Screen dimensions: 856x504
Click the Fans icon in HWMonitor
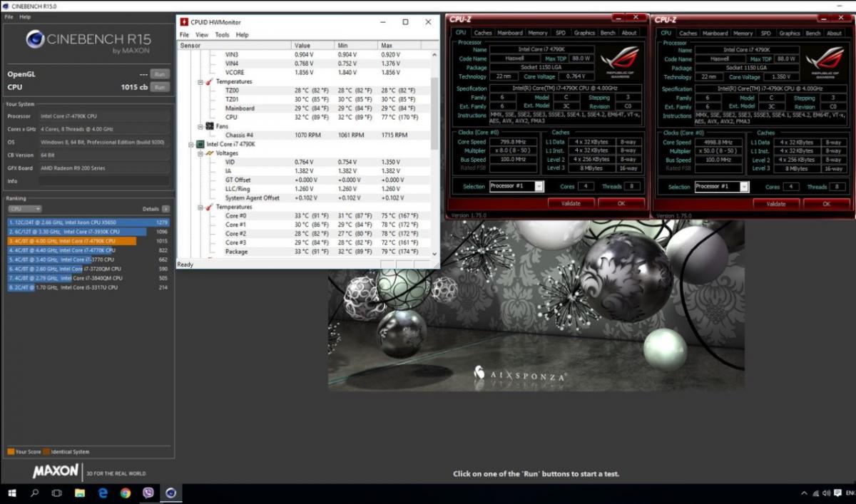point(210,126)
